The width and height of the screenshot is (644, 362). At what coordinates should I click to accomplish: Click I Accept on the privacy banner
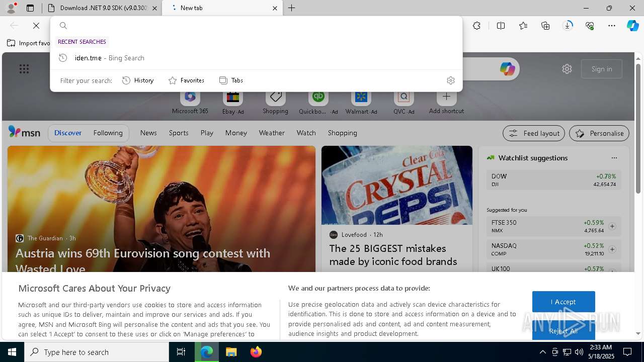[563, 302]
